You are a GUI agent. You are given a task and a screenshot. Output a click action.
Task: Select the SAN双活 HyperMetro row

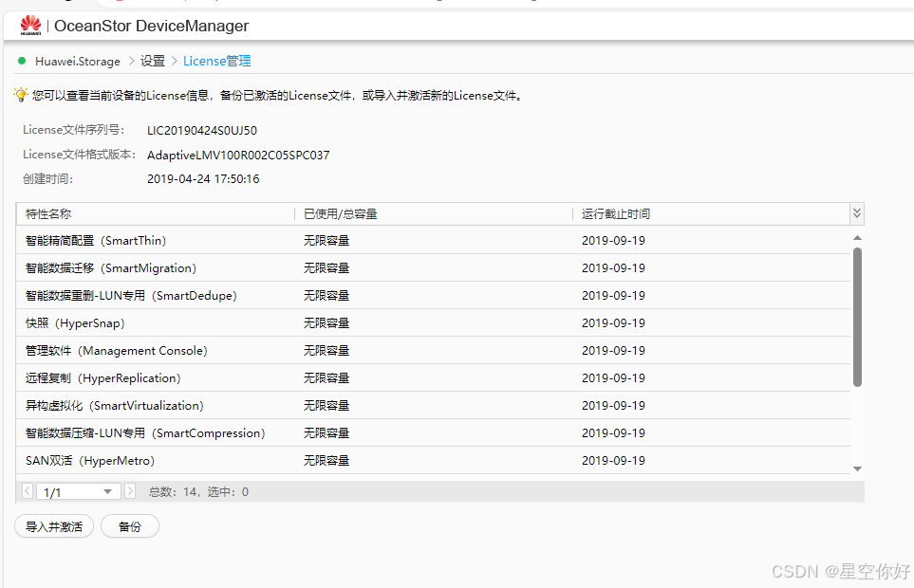433,461
